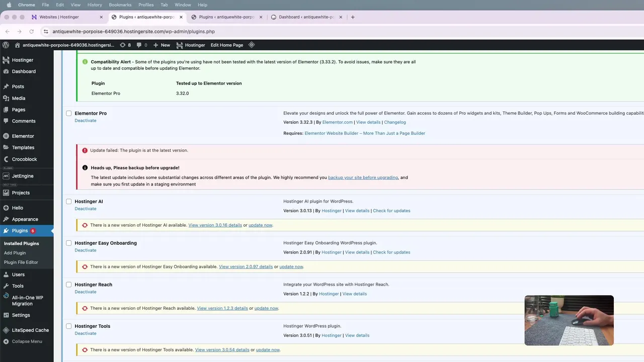The height and width of the screenshot is (362, 644).
Task: Click the browser address bar URL
Action: point(133,31)
